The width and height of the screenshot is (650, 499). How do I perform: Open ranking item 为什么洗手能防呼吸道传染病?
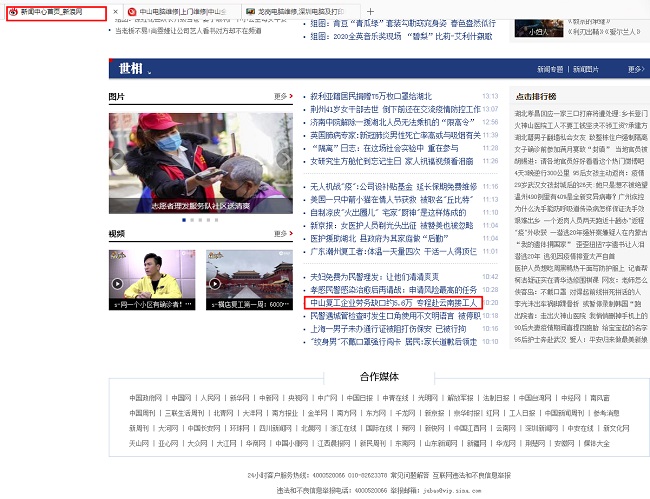point(580,209)
